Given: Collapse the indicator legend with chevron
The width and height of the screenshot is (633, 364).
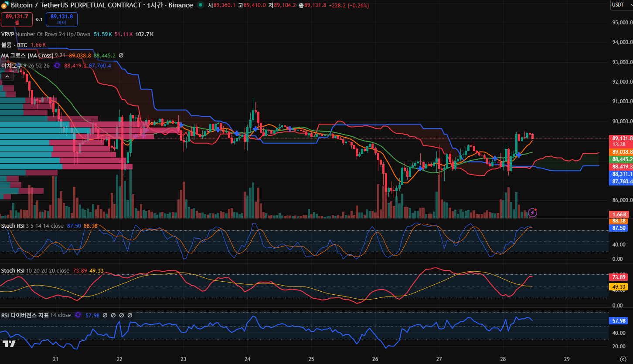Looking at the screenshot, I should click(7, 77).
